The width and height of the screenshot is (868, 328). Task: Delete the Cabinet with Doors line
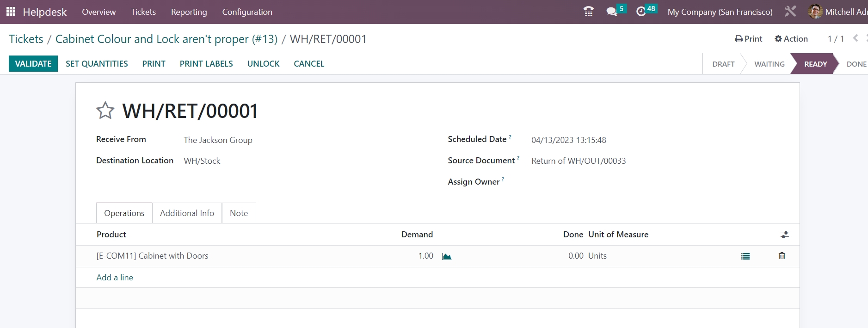pyautogui.click(x=782, y=256)
